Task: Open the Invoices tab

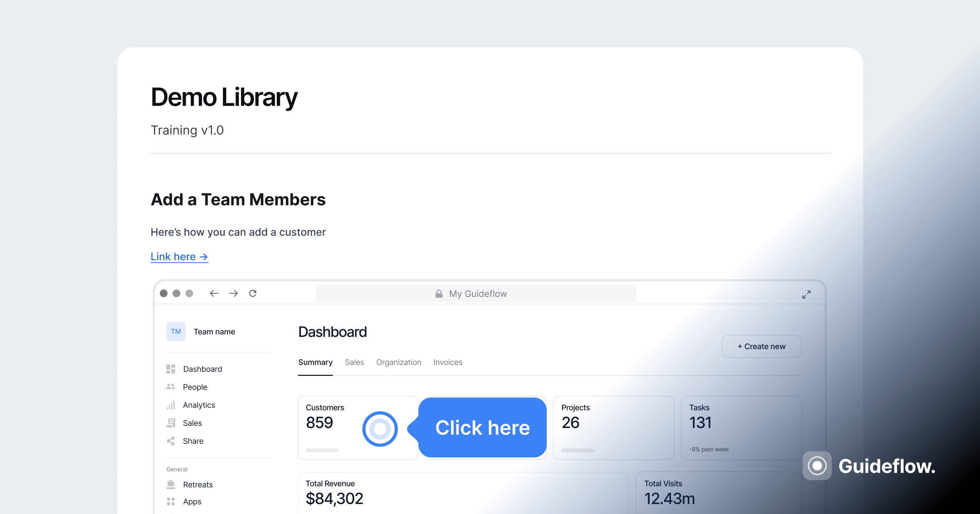Action: 448,362
